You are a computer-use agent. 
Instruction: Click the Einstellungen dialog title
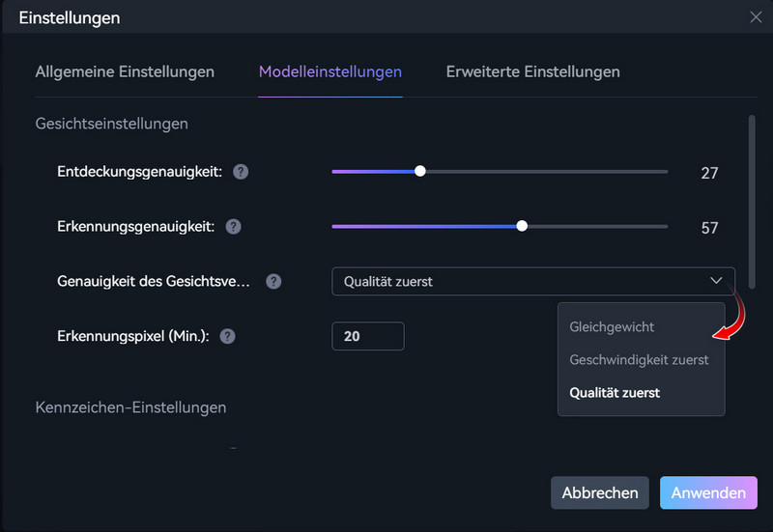tap(70, 18)
